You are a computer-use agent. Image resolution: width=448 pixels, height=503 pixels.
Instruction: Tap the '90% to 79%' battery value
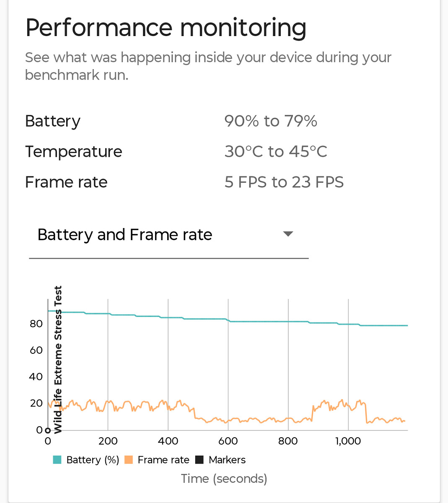271,121
